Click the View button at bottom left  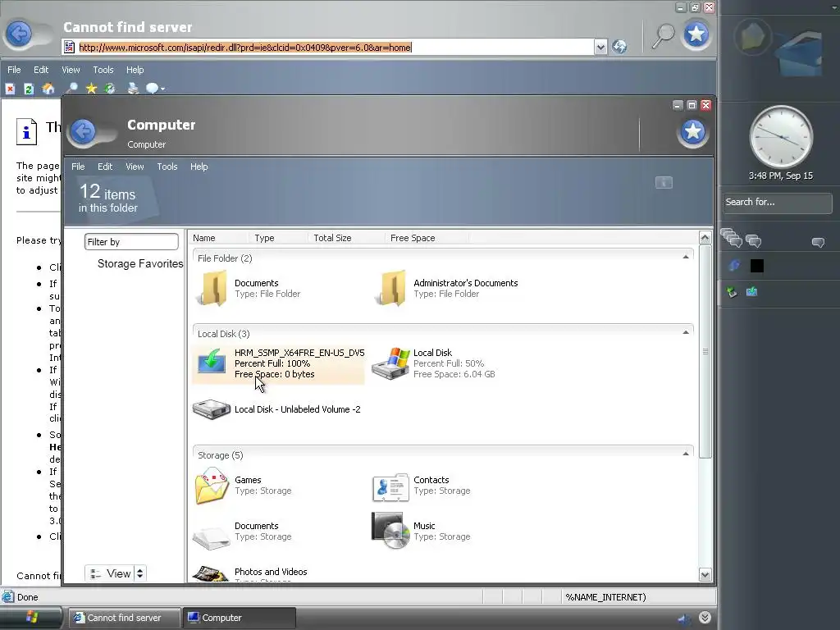pyautogui.click(x=110, y=573)
